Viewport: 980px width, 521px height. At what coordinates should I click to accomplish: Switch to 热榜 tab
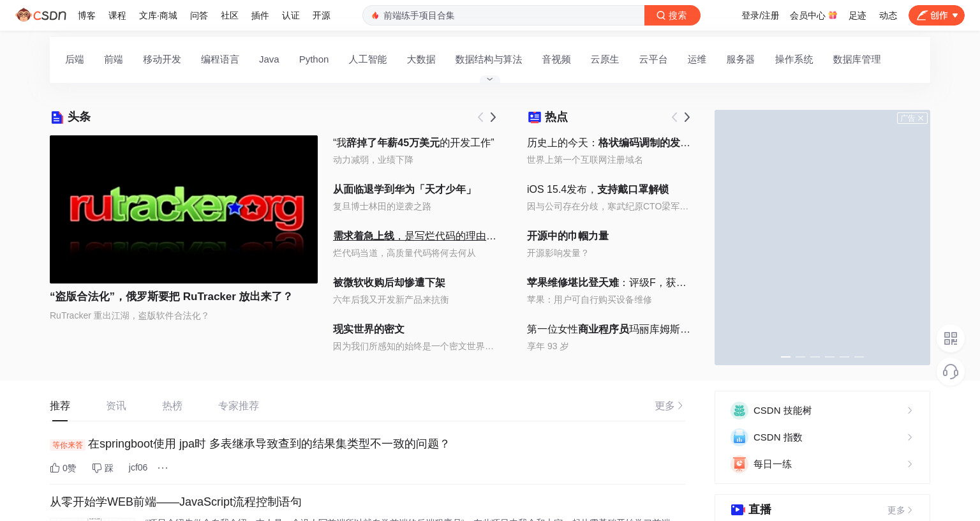[x=172, y=406]
